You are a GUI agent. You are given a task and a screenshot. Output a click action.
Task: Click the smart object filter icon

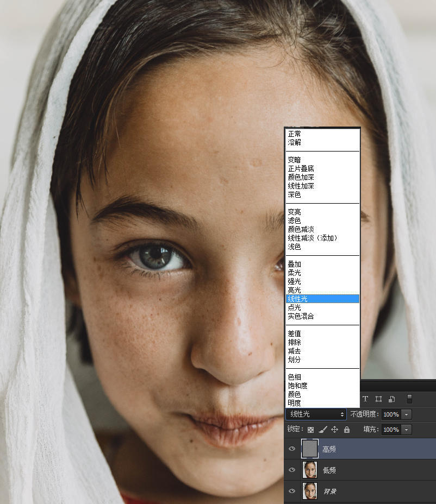tap(391, 399)
